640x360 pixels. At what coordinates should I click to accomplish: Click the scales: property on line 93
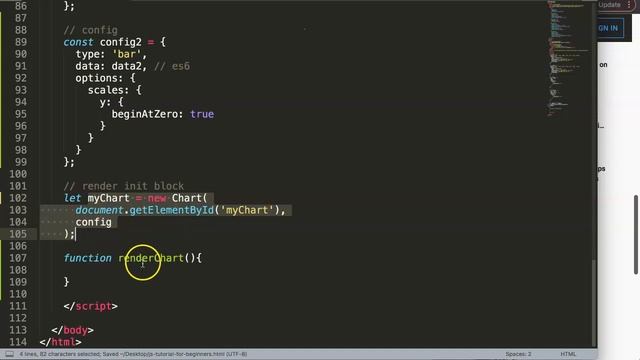point(108,90)
